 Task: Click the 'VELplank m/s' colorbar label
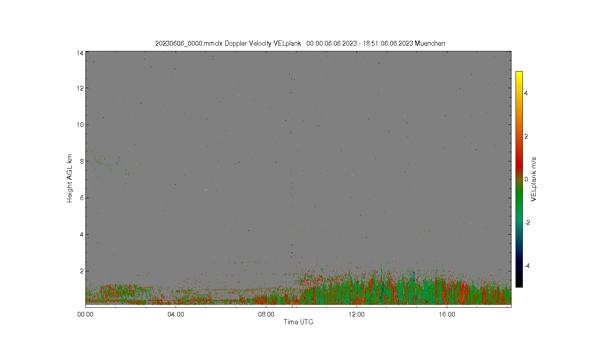pos(534,179)
